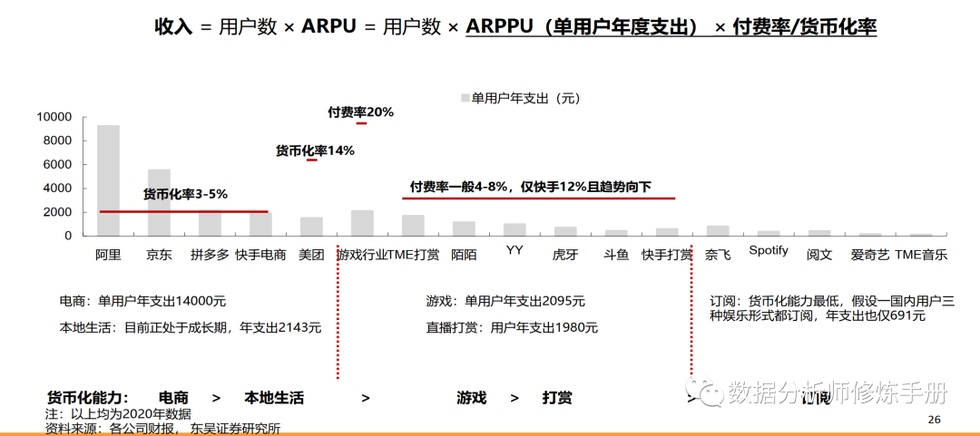Click the source line 资料来源：各公司财报
This screenshot has width=980, height=436.
[x=162, y=429]
